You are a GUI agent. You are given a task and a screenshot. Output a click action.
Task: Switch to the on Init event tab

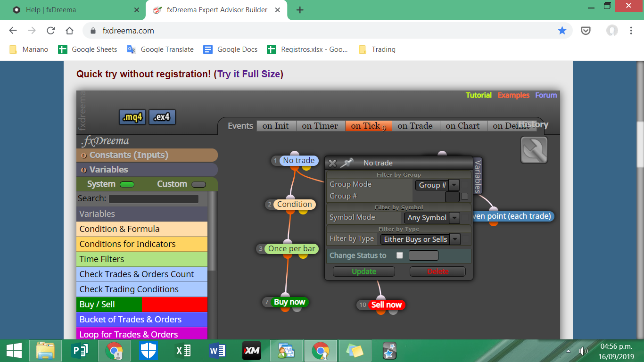click(x=276, y=126)
